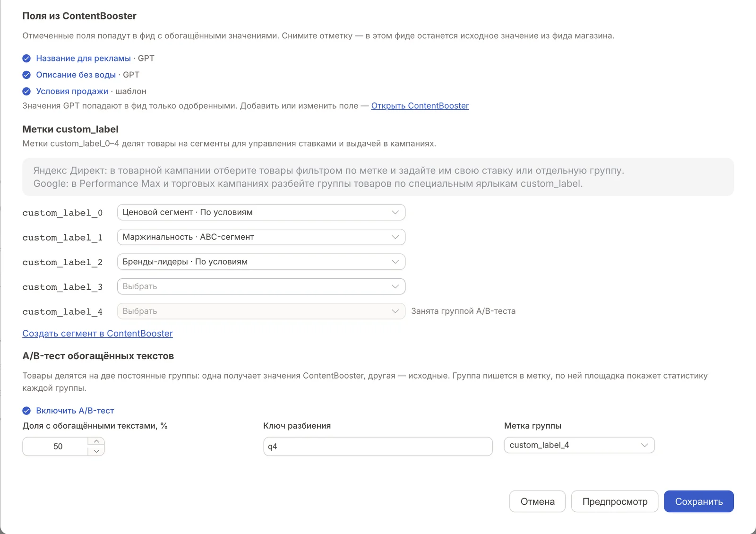
Task: Click the «Описание без воды» label text
Action: (76, 75)
